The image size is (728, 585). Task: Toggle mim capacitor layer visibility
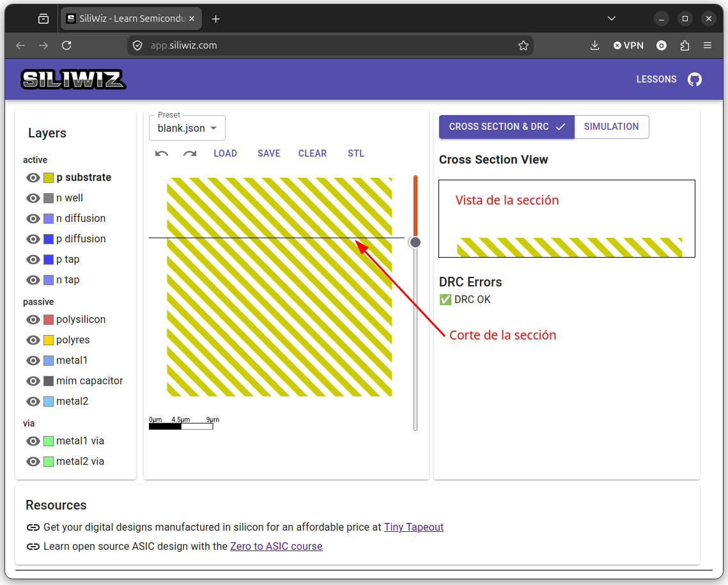(33, 381)
